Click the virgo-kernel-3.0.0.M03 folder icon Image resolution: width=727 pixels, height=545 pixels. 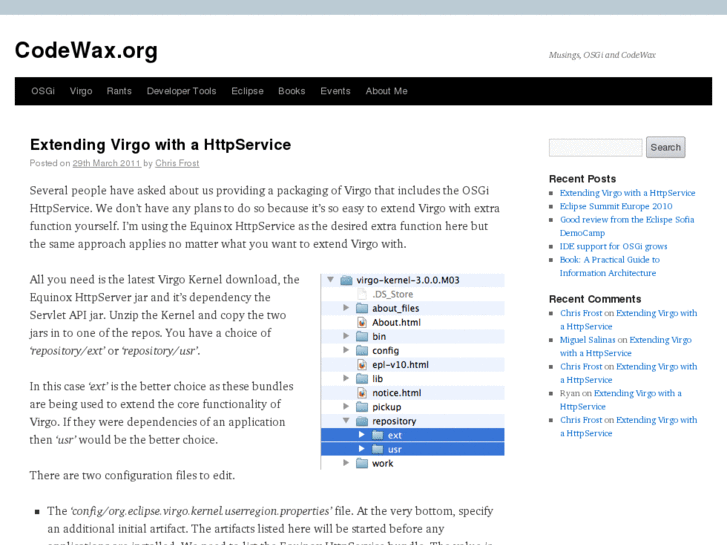pos(346,280)
